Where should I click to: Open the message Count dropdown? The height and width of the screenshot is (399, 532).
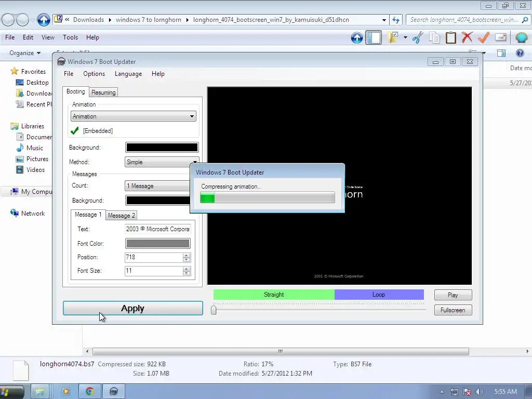(158, 186)
